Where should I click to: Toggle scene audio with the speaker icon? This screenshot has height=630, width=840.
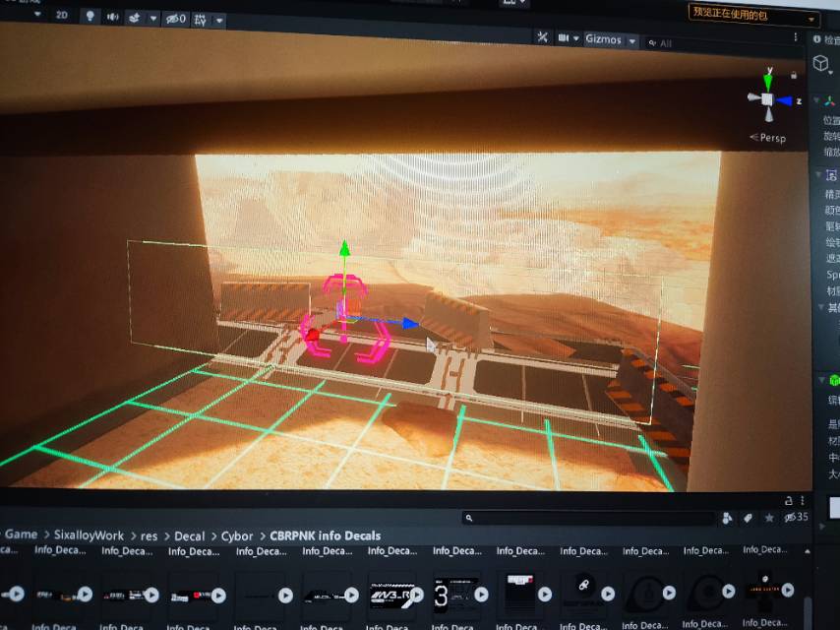(113, 17)
